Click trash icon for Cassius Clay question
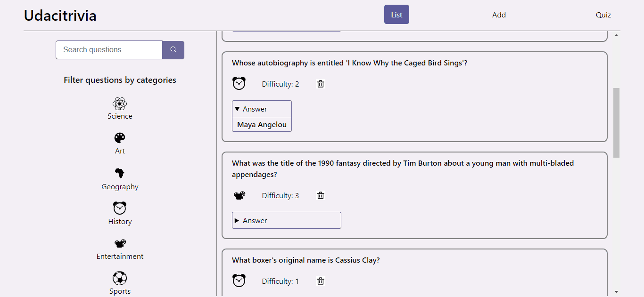644x297 pixels. tap(321, 281)
